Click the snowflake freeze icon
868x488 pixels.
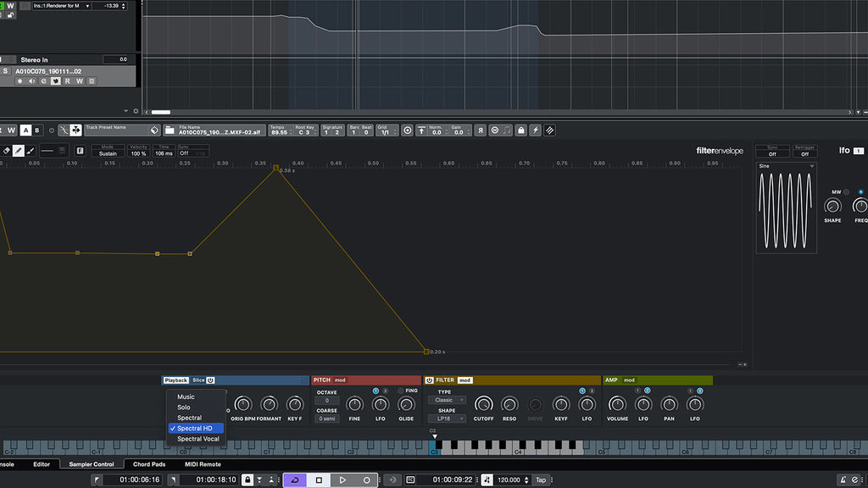point(75,130)
